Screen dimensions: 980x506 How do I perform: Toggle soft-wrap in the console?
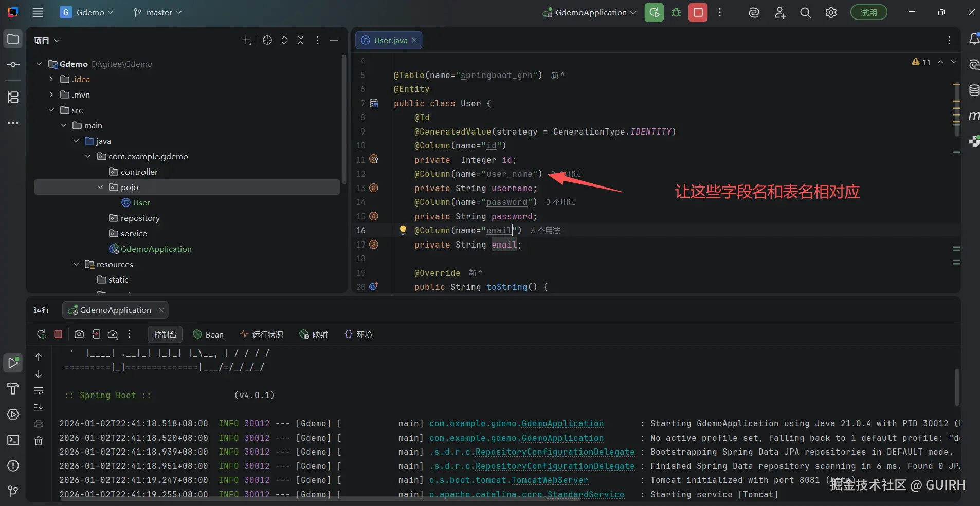click(x=39, y=391)
